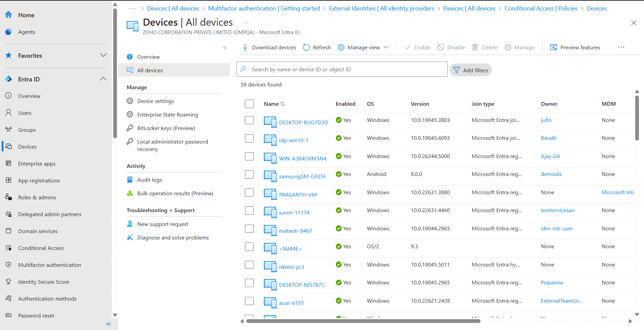Click the Refresh icon to reload devices
The image size is (644, 330).
click(x=316, y=47)
